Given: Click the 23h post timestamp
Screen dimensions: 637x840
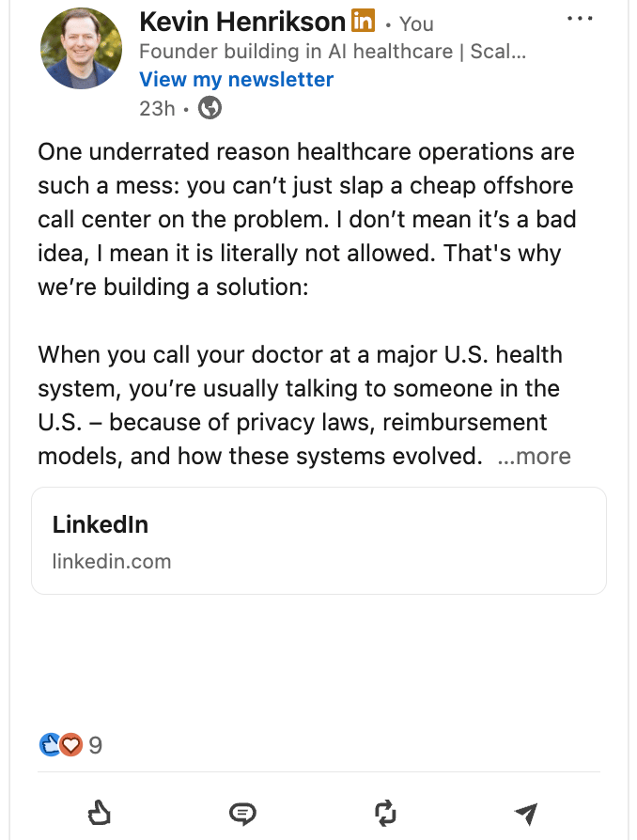Looking at the screenshot, I should [157, 108].
